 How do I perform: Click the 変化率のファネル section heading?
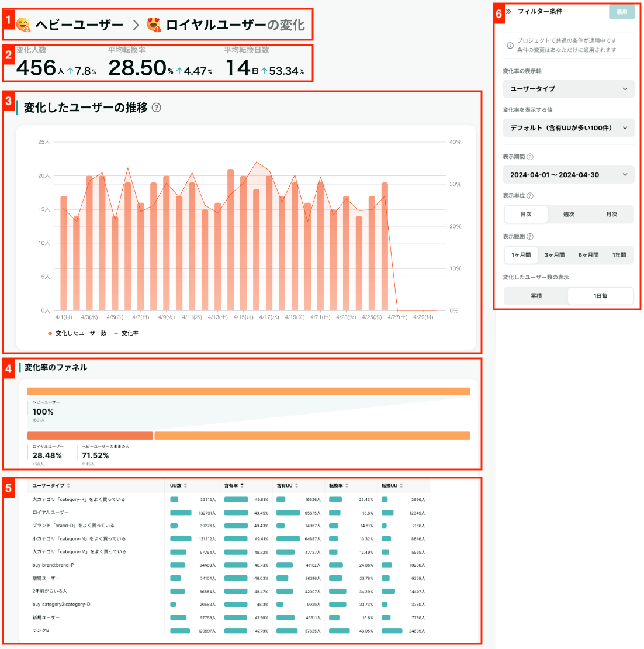coord(56,368)
